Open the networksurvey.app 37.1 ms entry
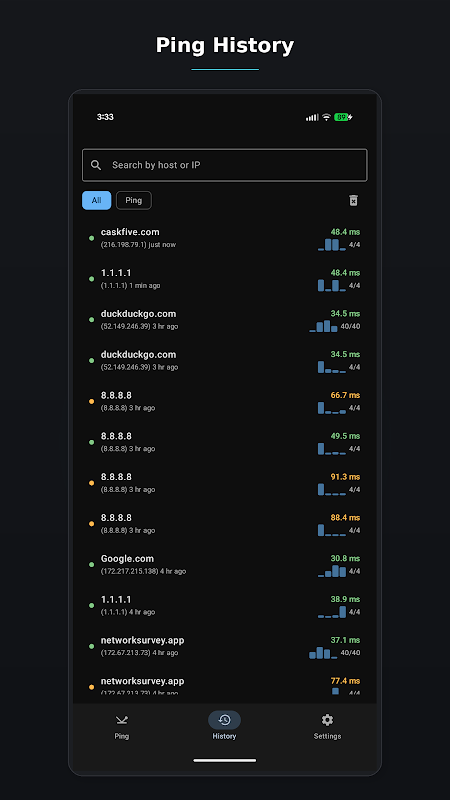 (224, 646)
